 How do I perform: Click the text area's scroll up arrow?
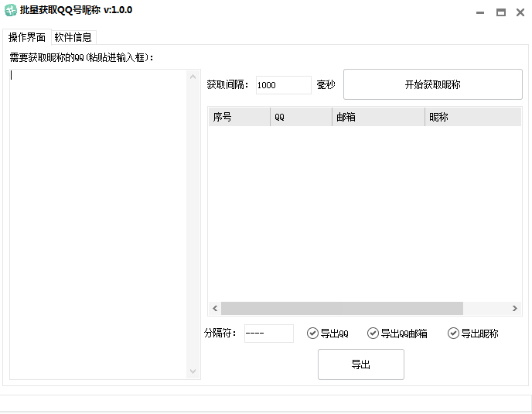pos(193,77)
